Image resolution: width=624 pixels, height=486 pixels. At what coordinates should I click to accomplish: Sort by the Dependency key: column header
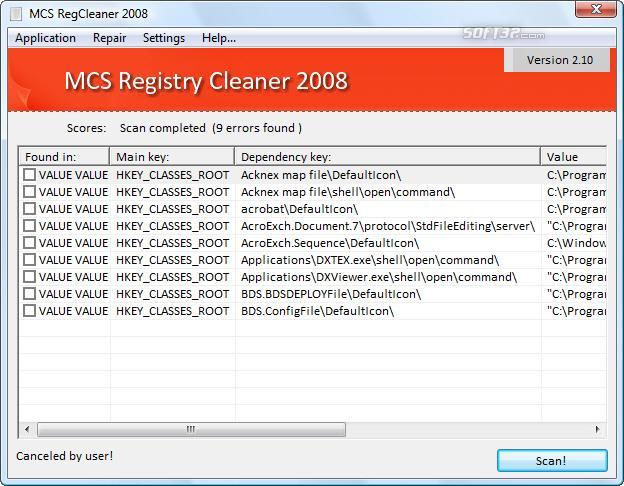pos(388,157)
